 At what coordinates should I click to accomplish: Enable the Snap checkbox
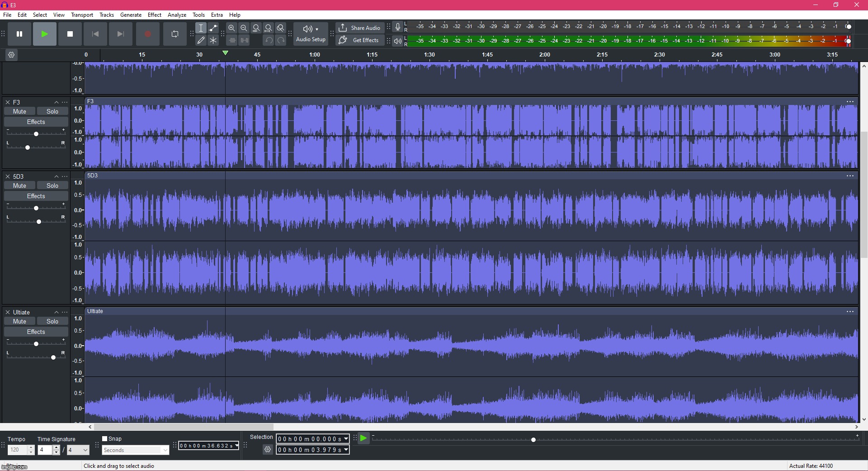[x=105, y=438]
